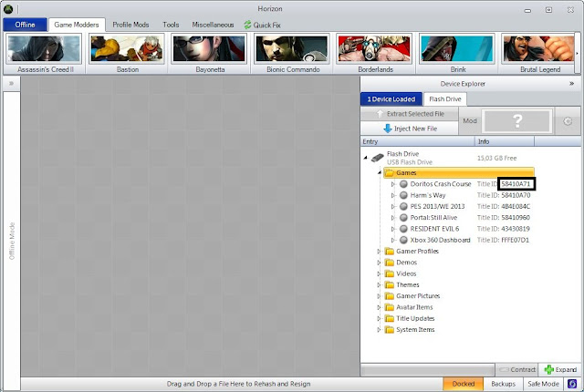Click the Portal: Still Alive disc icon
Viewport: 584px width, 392px height.
tap(403, 218)
